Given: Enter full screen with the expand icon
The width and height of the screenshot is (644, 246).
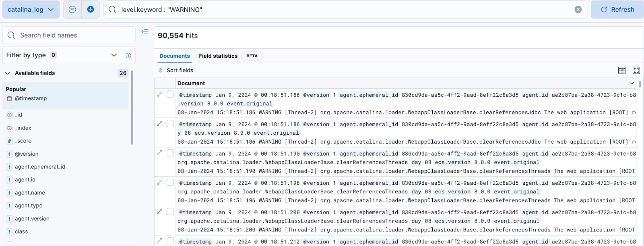Looking at the screenshot, I should pos(636,70).
